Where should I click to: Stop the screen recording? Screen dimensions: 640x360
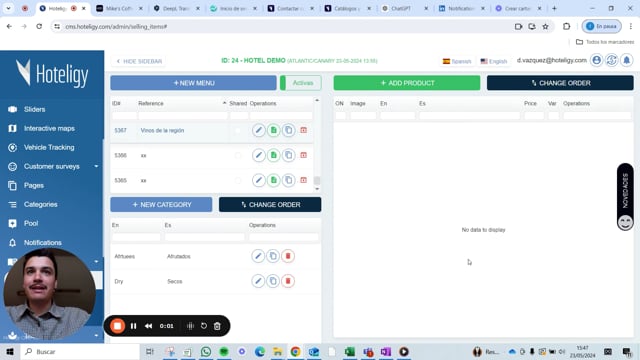pyautogui.click(x=118, y=326)
